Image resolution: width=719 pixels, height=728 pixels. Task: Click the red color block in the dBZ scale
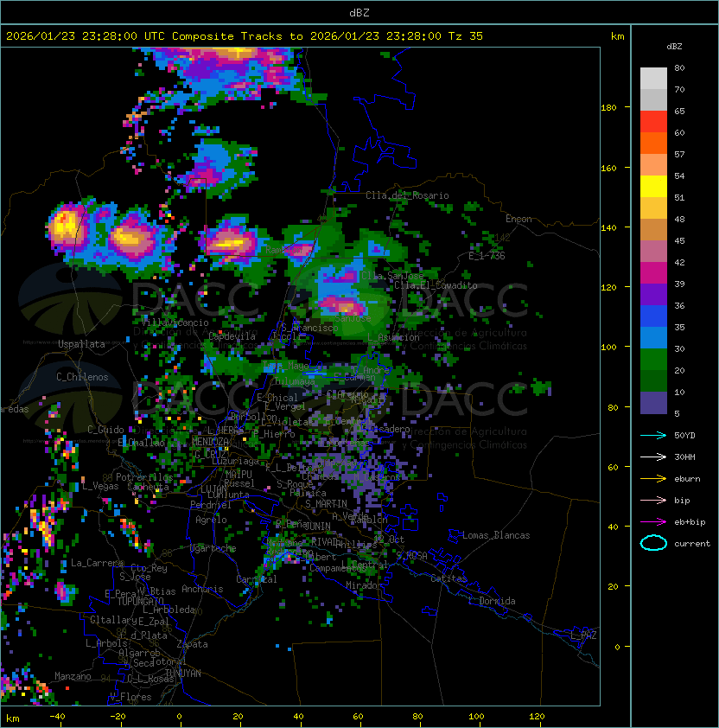point(653,122)
